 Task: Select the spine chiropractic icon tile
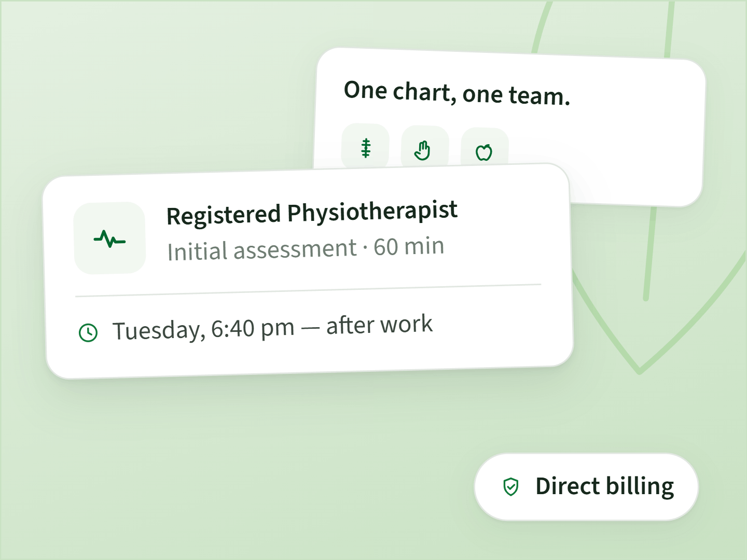click(365, 147)
